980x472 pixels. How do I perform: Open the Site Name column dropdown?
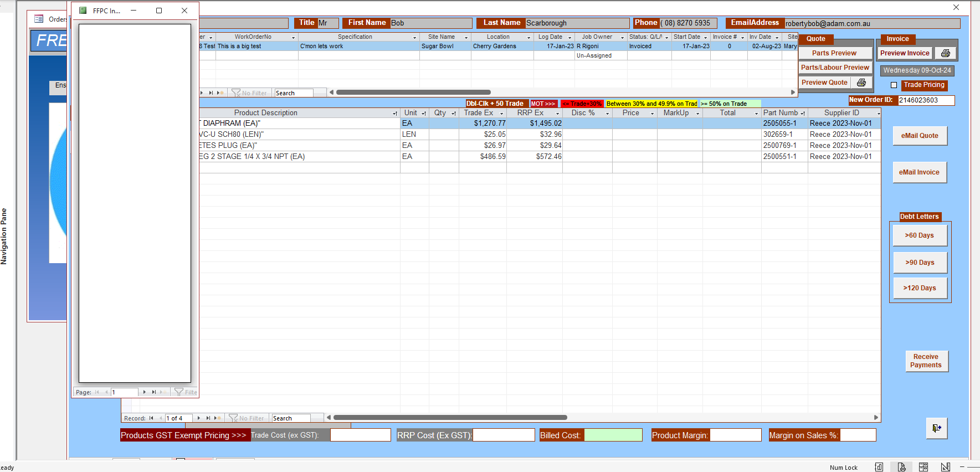[x=466, y=38]
